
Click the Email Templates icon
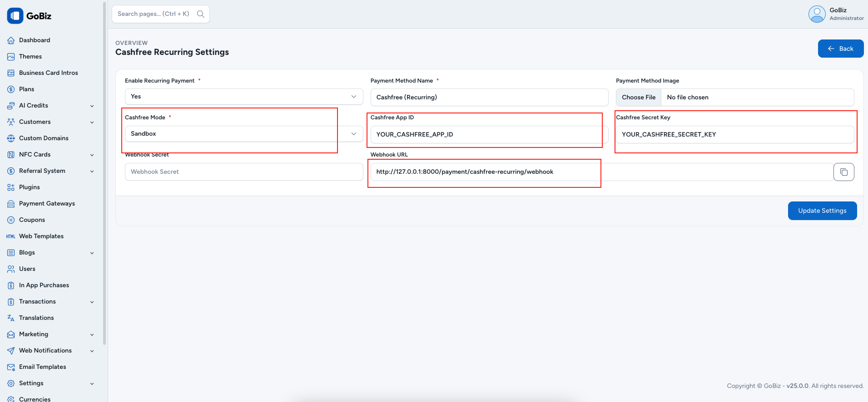coord(11,367)
